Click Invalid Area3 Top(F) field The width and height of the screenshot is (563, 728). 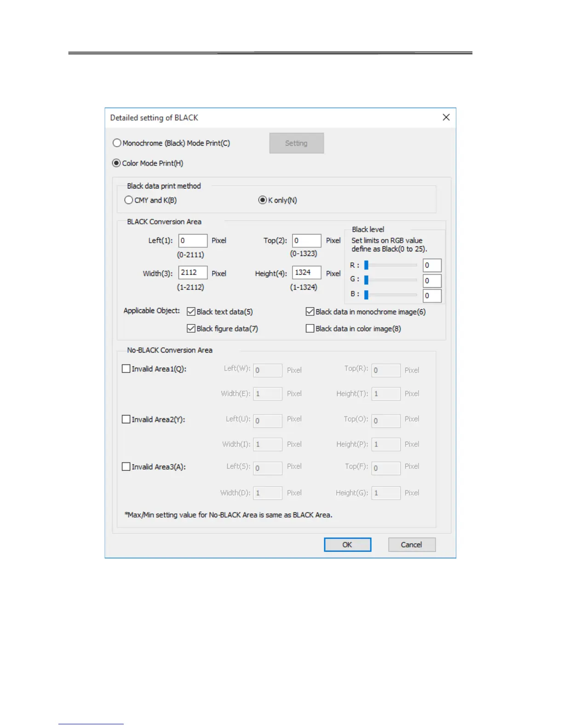pyautogui.click(x=386, y=468)
